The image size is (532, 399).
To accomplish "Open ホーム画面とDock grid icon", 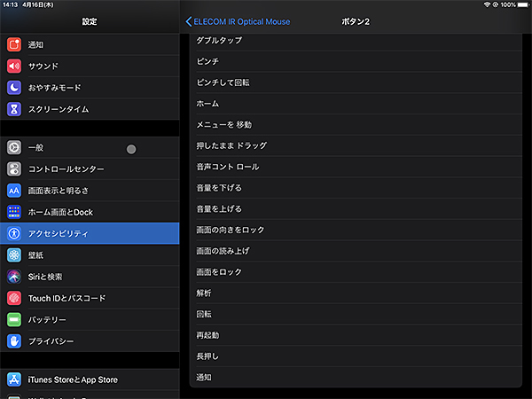I will (x=14, y=212).
